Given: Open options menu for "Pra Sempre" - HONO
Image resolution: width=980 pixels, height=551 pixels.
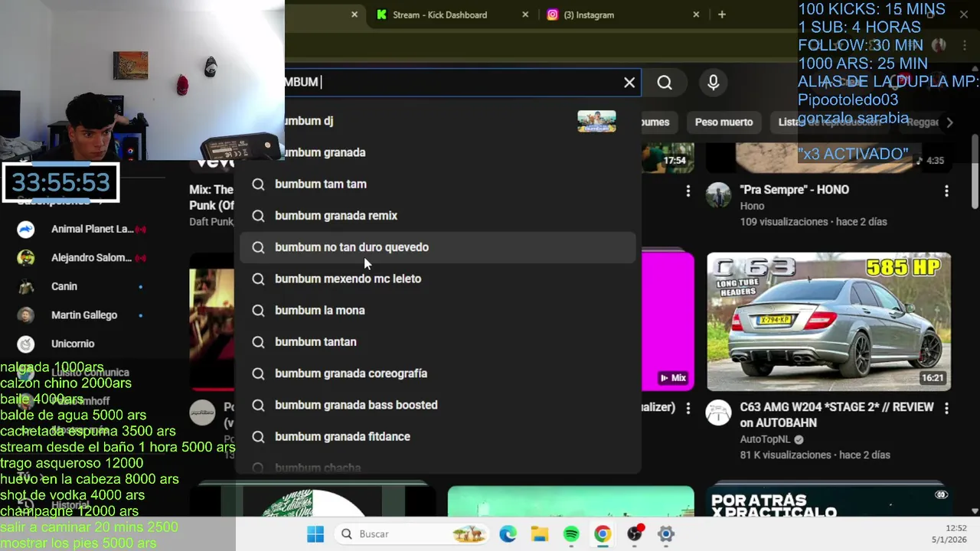Looking at the screenshot, I should [x=946, y=191].
